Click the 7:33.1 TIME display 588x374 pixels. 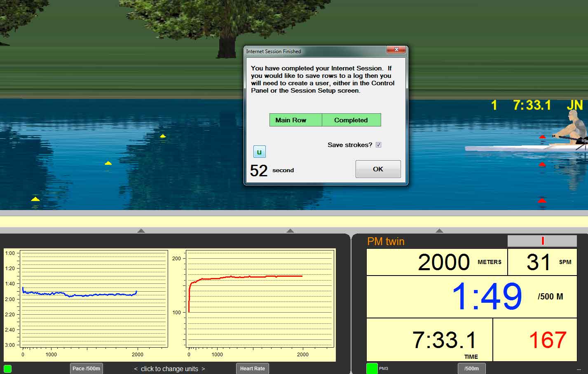tap(429, 340)
